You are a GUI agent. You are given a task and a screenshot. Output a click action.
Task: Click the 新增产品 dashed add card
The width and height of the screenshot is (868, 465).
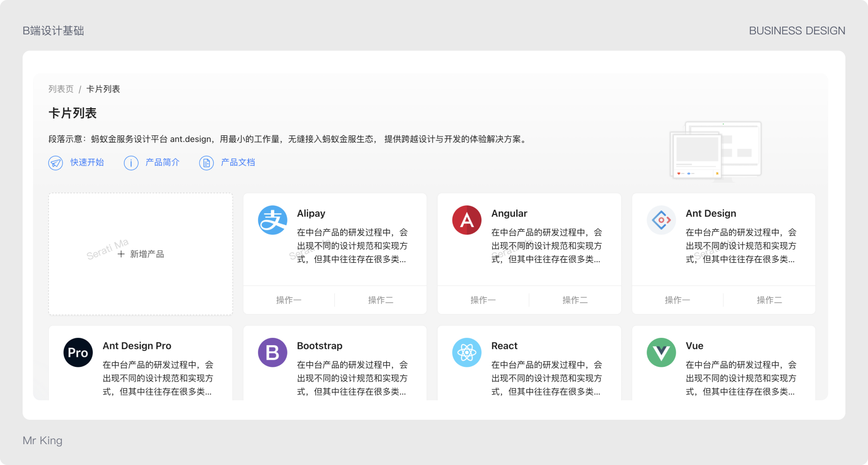(x=140, y=254)
